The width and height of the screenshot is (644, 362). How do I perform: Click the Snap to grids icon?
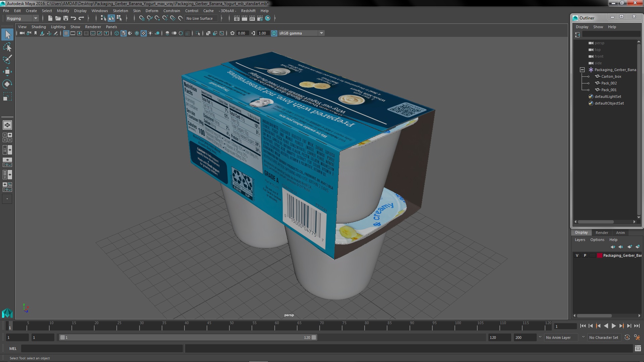[142, 18]
